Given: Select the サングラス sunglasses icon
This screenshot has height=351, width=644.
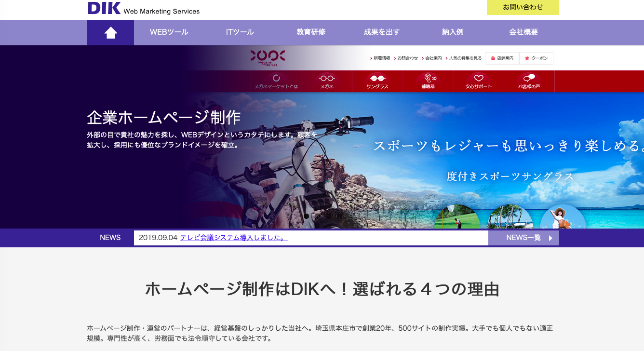Looking at the screenshot, I should click(x=377, y=79).
